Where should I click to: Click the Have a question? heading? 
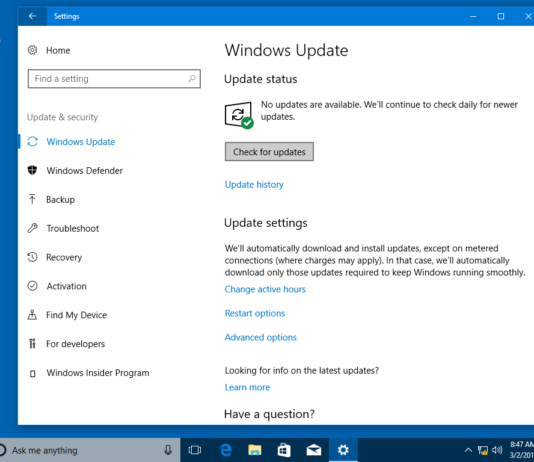(x=269, y=414)
